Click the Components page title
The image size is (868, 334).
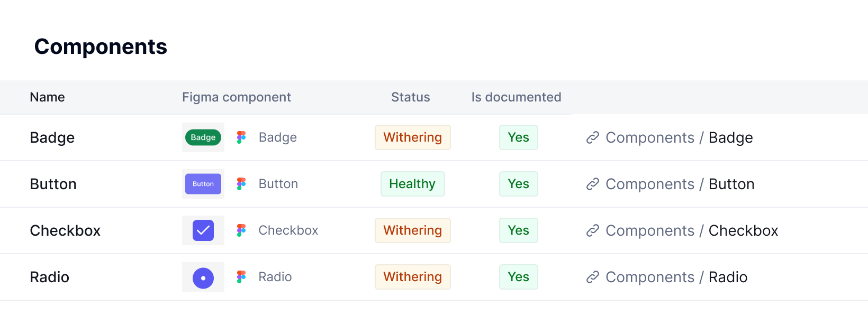click(x=100, y=47)
